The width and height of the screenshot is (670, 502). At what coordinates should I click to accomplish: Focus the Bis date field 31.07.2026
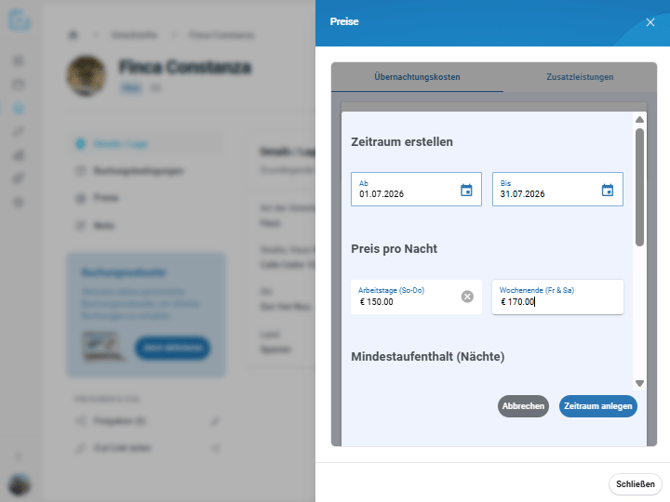tap(557, 189)
